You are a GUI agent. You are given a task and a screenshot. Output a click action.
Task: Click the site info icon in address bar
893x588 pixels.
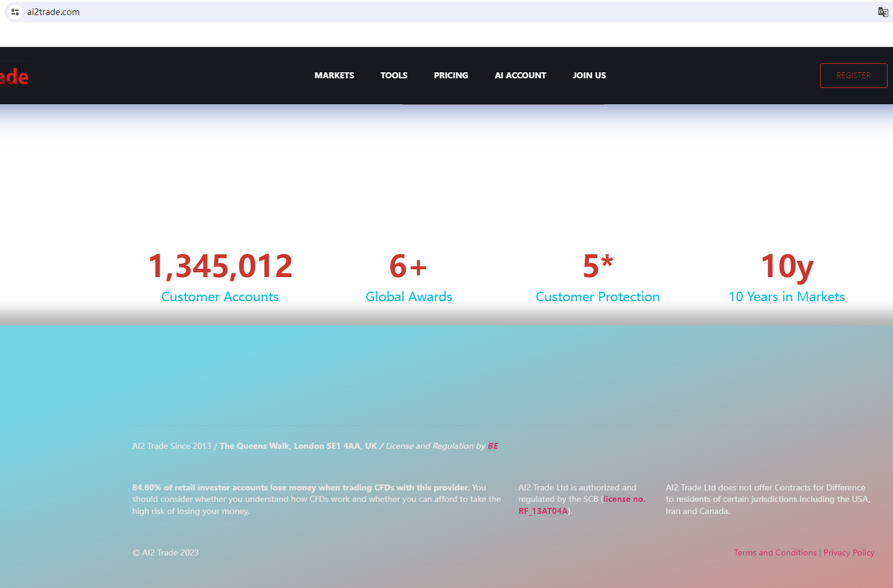(16, 12)
